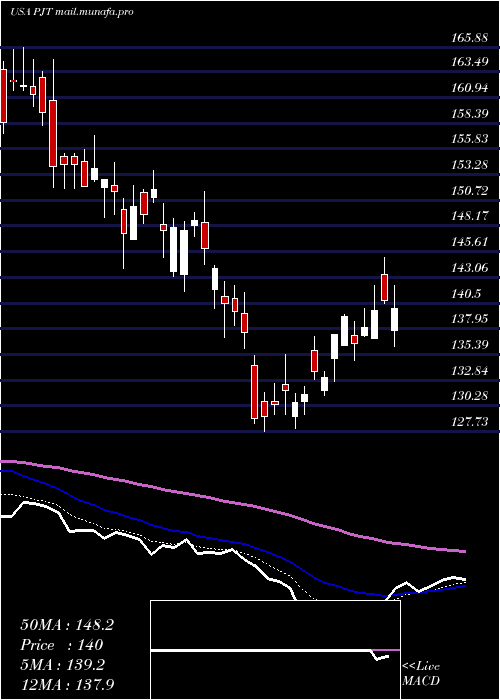This screenshot has height=700, width=500.
Task: Click the 160.94 price axis label
Action: point(469,88)
